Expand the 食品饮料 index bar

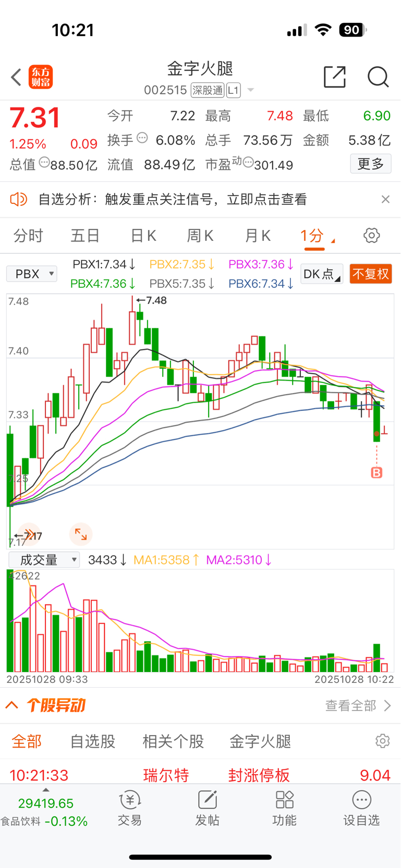[45, 807]
